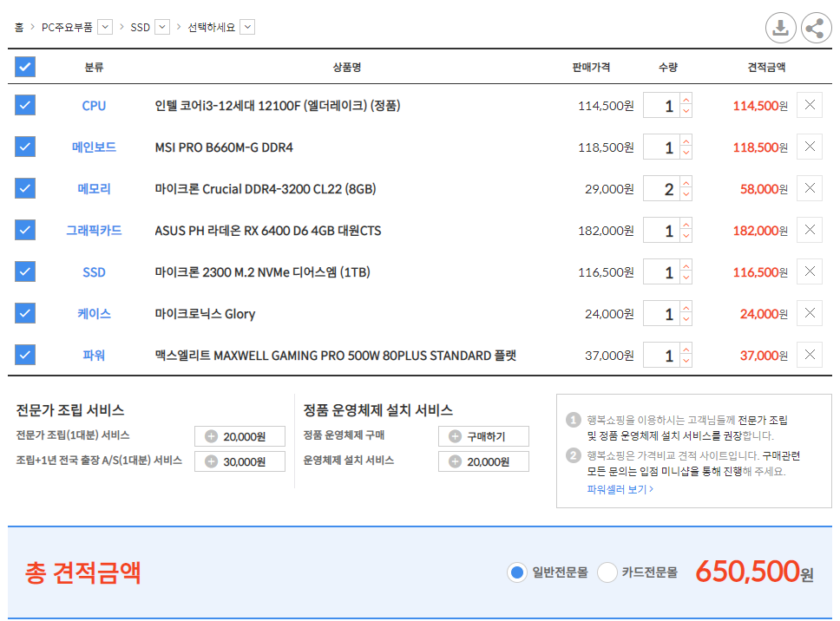Decrease CPU quantity with the down arrow
The width and height of the screenshot is (840, 621).
[686, 111]
